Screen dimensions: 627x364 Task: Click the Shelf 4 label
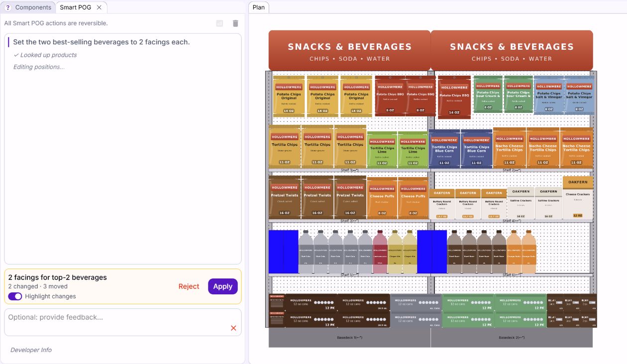pyautogui.click(x=512, y=221)
